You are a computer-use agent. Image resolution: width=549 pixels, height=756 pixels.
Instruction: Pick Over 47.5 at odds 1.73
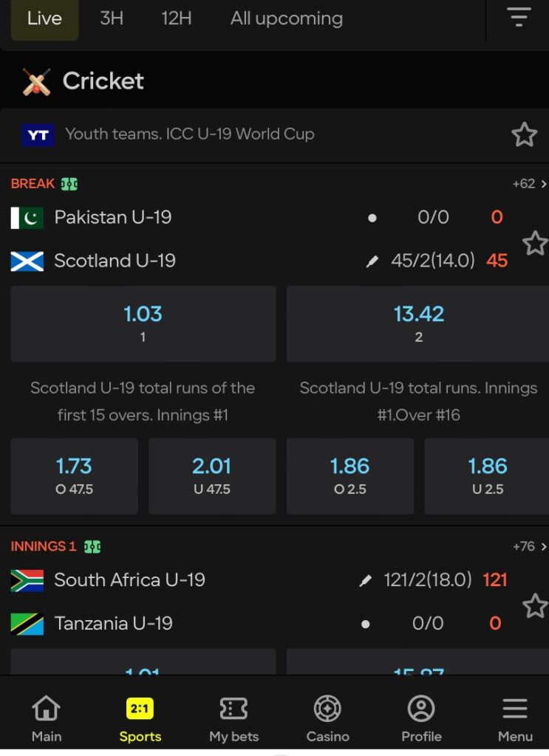pos(74,475)
